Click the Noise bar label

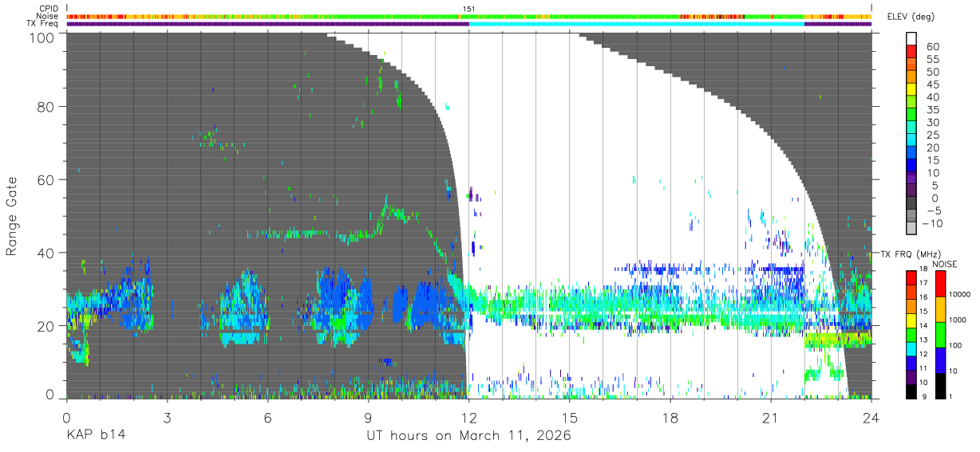48,16
